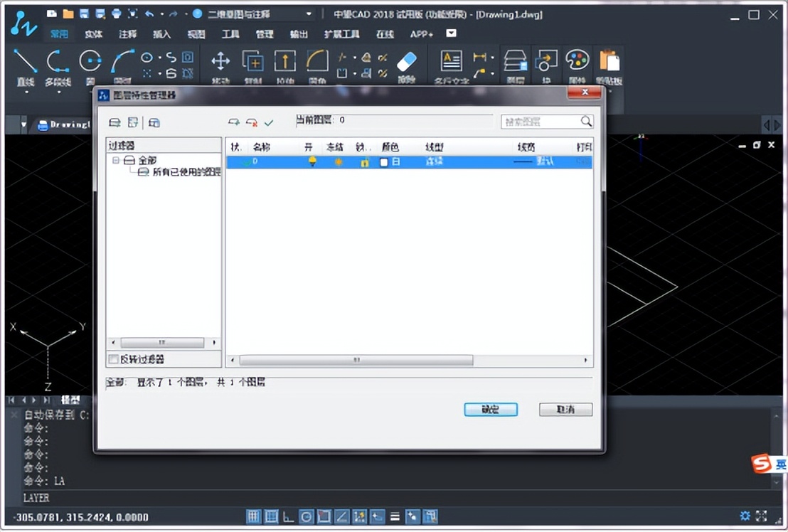Open the Layer States Manager icon
This screenshot has height=532, width=788.
pyautogui.click(x=154, y=122)
